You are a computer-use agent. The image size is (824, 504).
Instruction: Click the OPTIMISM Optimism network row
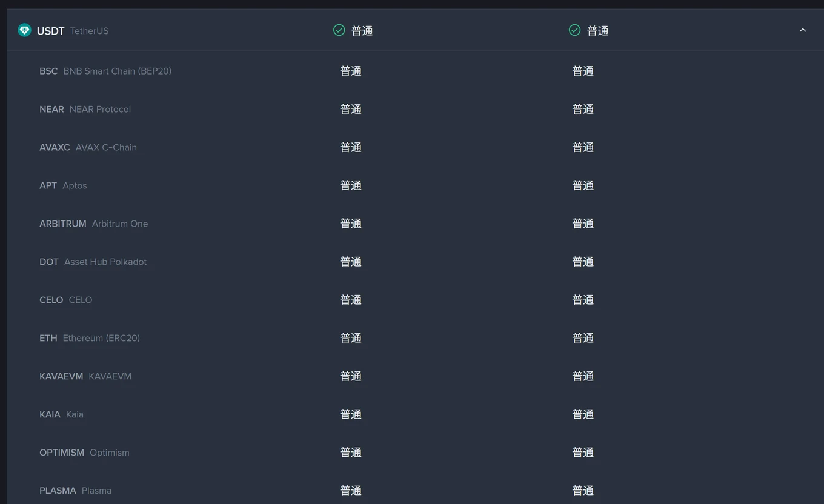[415, 453]
